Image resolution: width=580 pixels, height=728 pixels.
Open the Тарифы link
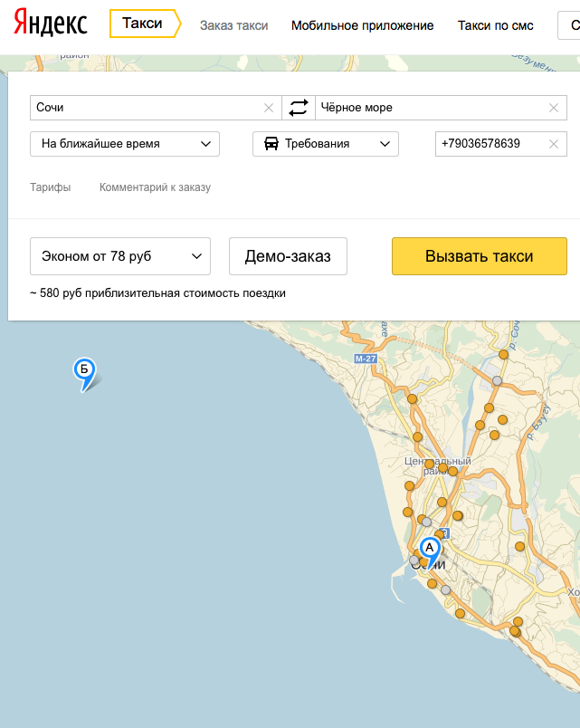coord(50,187)
